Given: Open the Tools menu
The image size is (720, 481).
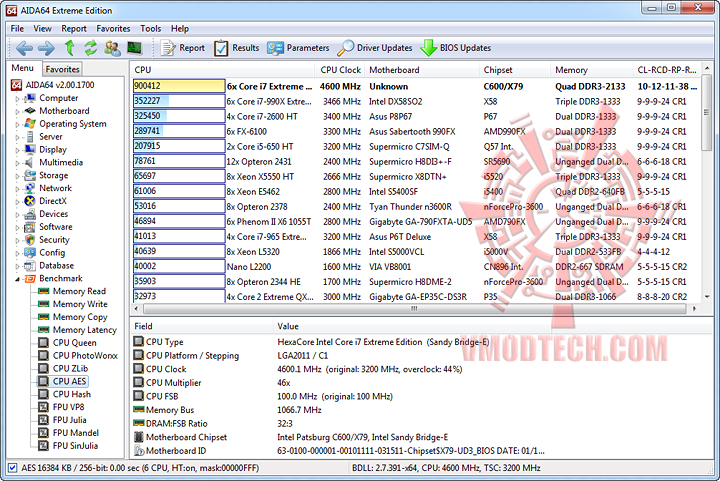Looking at the screenshot, I should 151,28.
